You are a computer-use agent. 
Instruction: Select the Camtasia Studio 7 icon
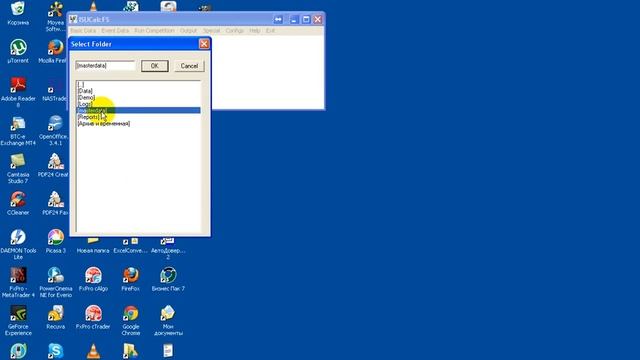pos(18,169)
